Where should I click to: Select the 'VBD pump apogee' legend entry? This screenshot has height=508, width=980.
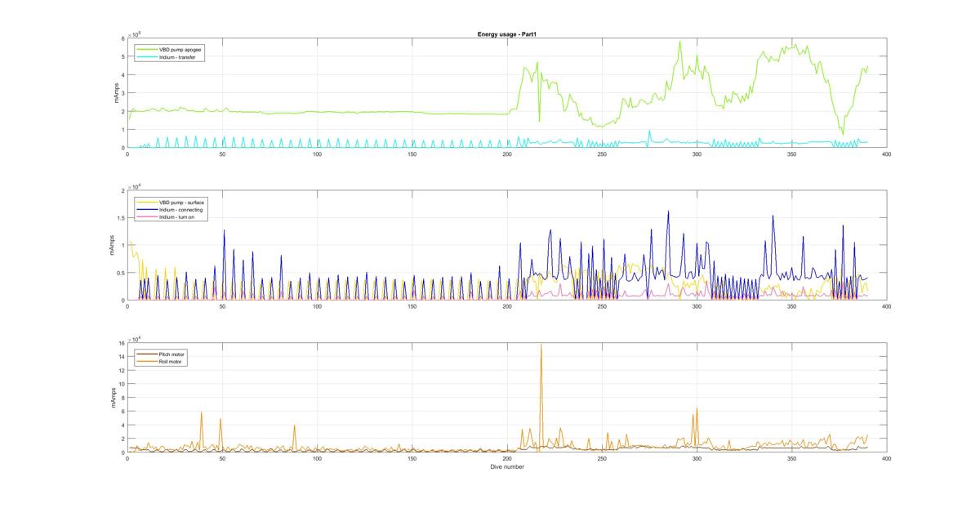(x=181, y=49)
